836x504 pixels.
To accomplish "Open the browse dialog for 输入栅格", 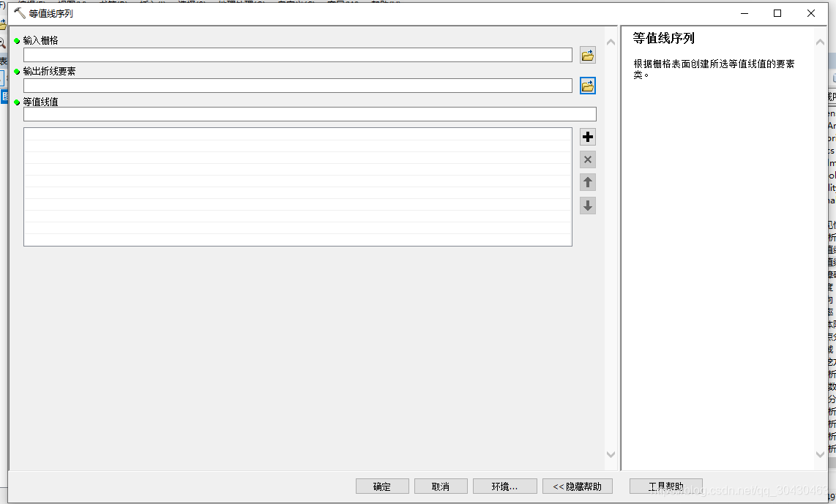I will pos(587,55).
